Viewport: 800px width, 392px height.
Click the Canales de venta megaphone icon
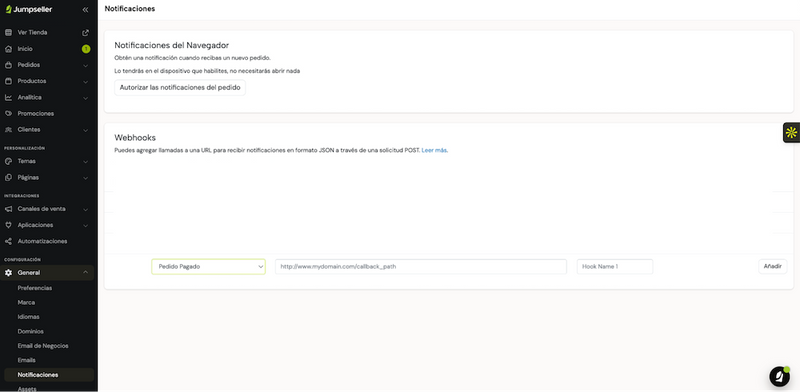[x=8, y=209]
